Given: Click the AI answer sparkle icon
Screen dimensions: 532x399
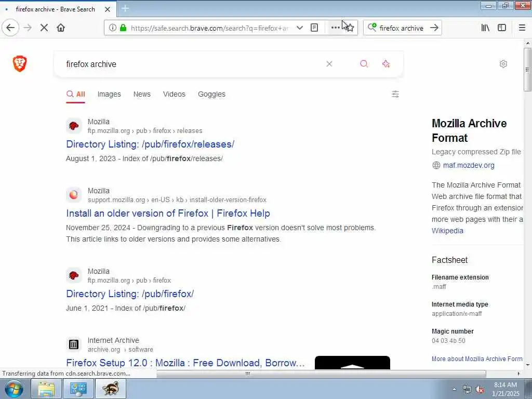Looking at the screenshot, I should coord(386,64).
